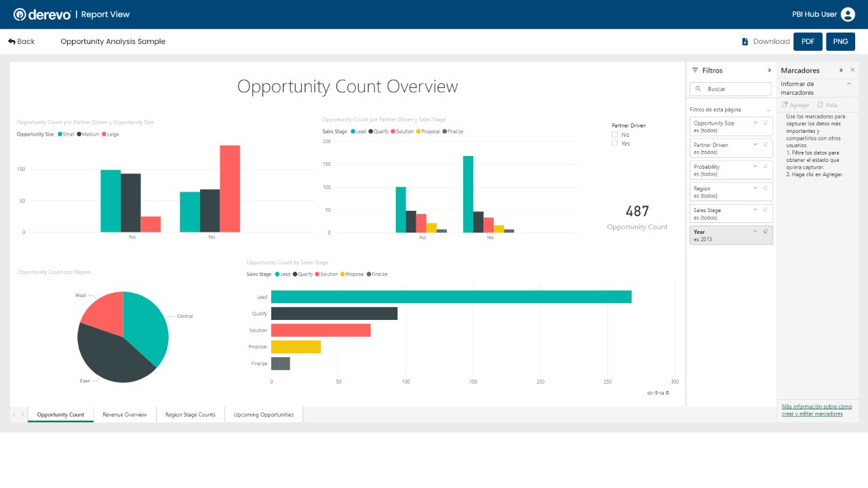
Task: Click the Download file icon
Action: [745, 41]
